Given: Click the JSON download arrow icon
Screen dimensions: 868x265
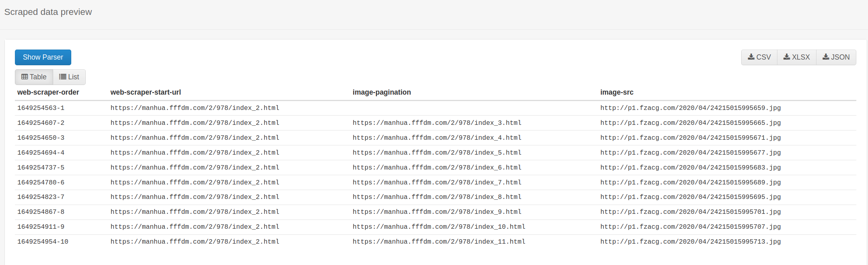Looking at the screenshot, I should (x=826, y=57).
